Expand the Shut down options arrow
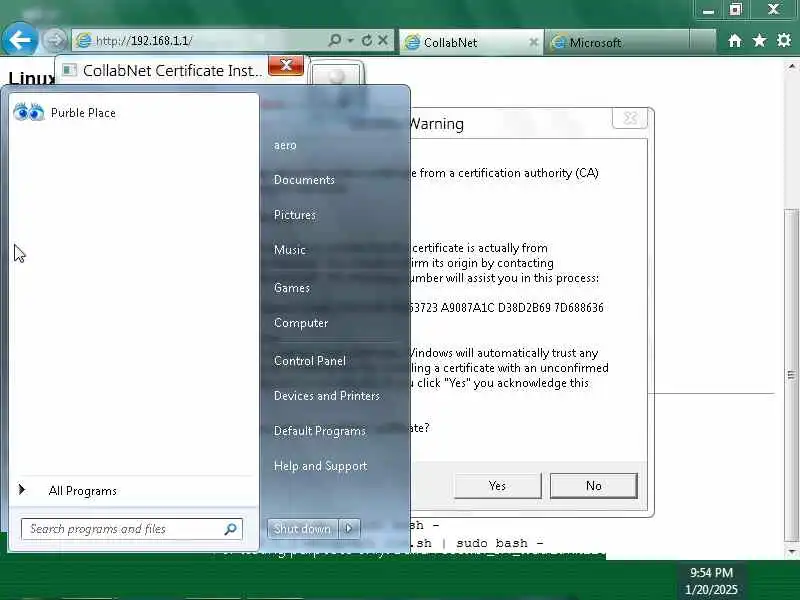Viewport: 800px width, 600px height. click(x=349, y=529)
